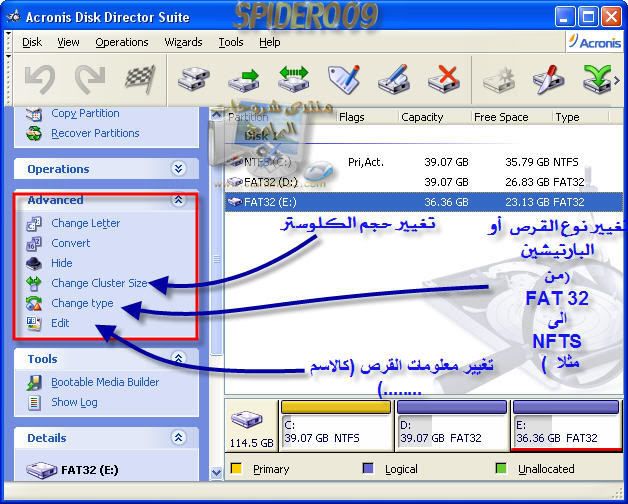
Task: Click the Change label tag icon
Action: (344, 79)
